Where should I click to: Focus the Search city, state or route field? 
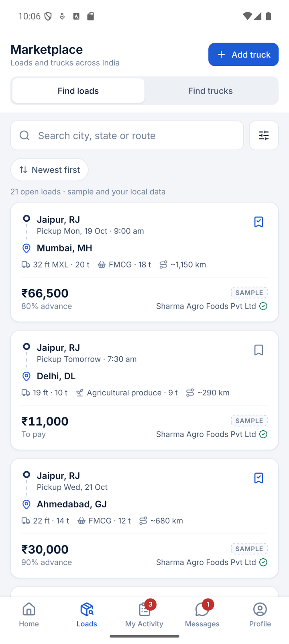pos(127,135)
